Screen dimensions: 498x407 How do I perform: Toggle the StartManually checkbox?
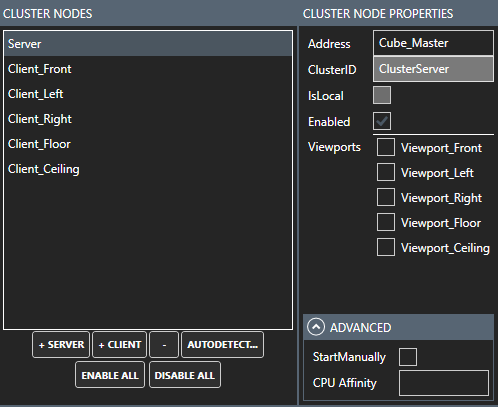pos(408,357)
